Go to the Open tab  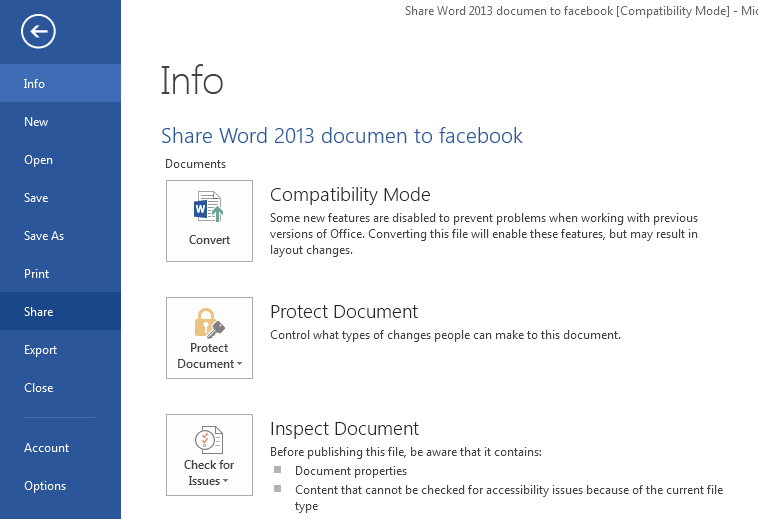tap(38, 160)
